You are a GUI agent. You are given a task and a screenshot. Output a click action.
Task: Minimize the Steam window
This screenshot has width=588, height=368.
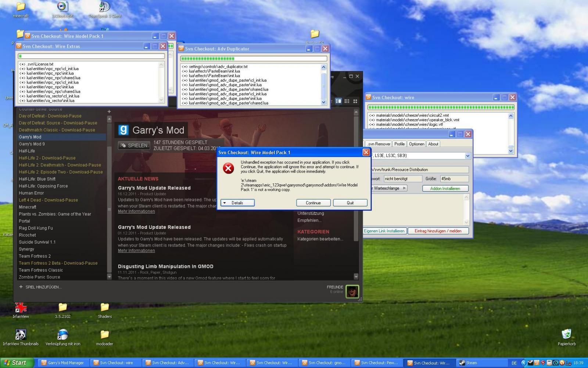click(x=344, y=77)
